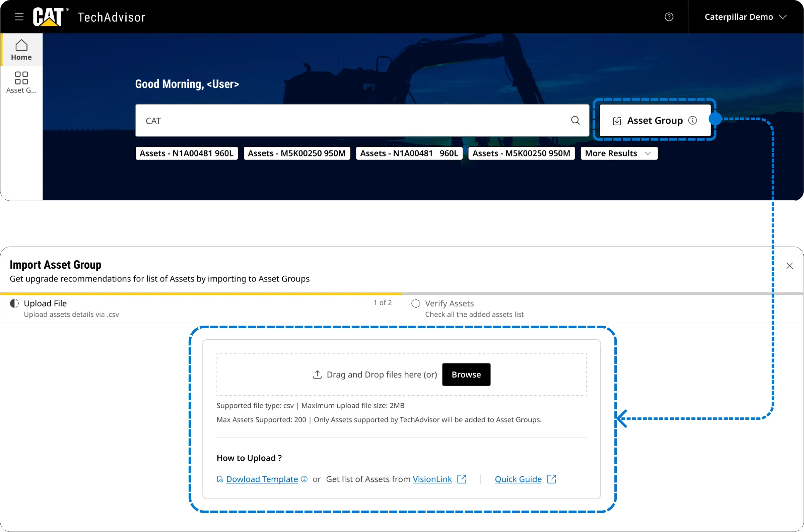Click the Download Template link

pos(262,479)
